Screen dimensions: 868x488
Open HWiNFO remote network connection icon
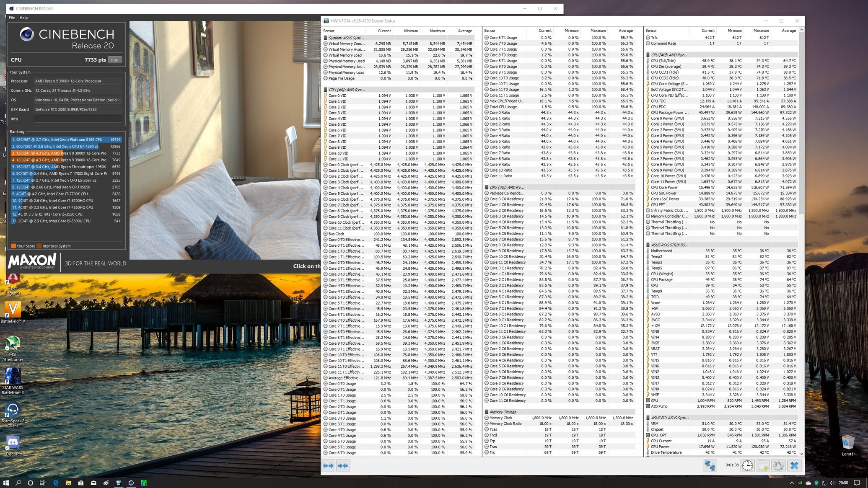coord(710,465)
